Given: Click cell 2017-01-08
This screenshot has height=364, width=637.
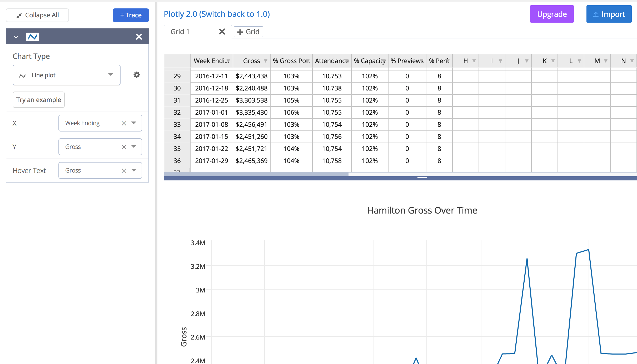Looking at the screenshot, I should point(211,124).
